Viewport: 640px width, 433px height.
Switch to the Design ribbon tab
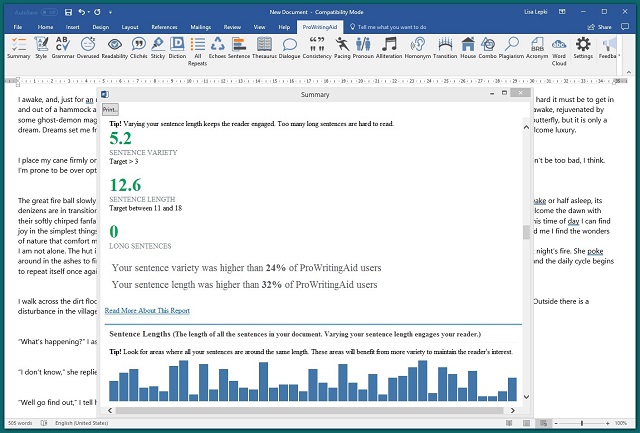coord(100,27)
